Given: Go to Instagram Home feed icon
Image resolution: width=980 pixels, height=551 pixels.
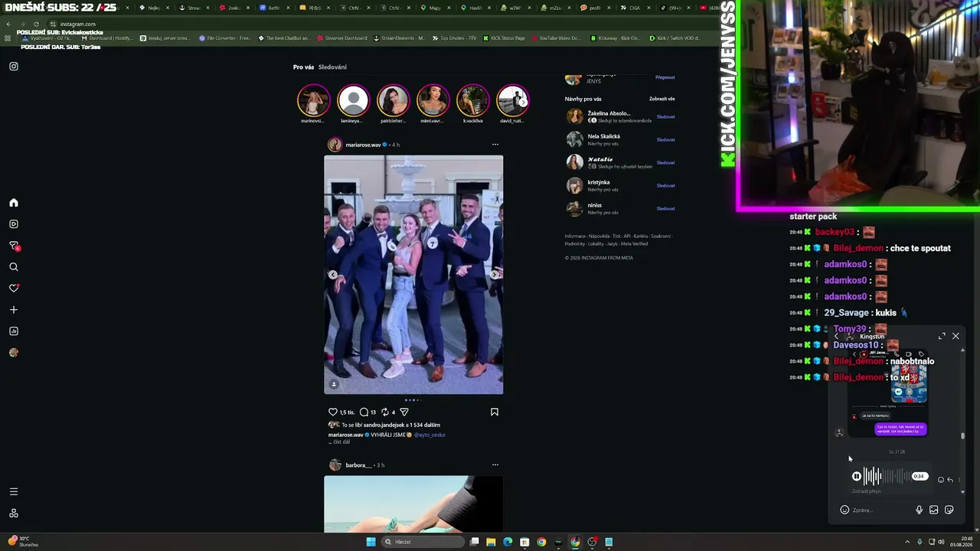Looking at the screenshot, I should click(14, 203).
